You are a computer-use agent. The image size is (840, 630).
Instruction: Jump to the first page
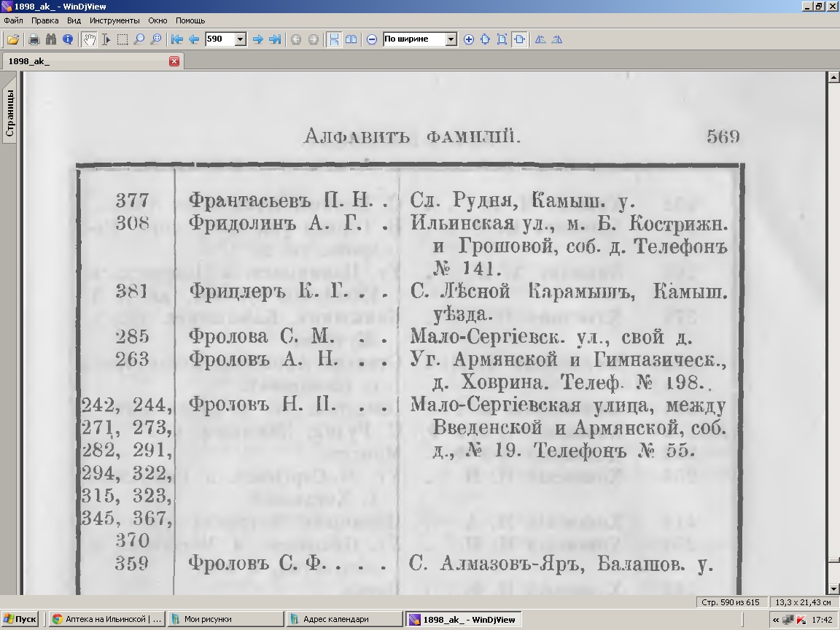click(x=176, y=39)
